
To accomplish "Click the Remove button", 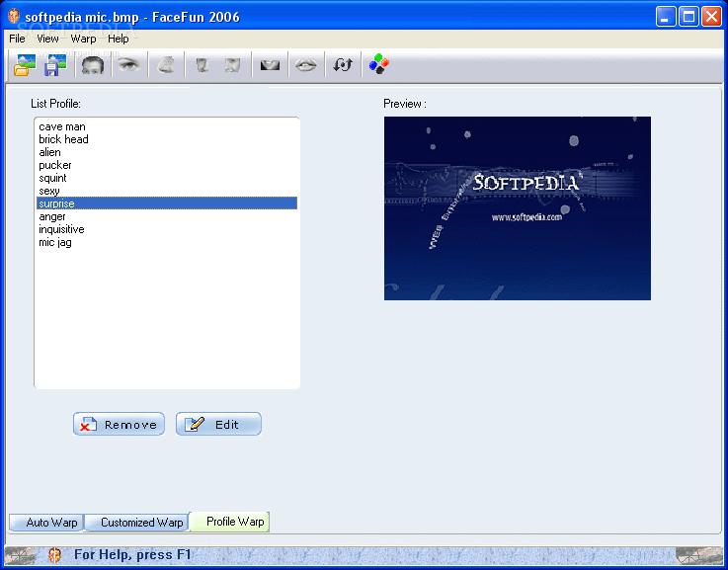I will coord(119,424).
